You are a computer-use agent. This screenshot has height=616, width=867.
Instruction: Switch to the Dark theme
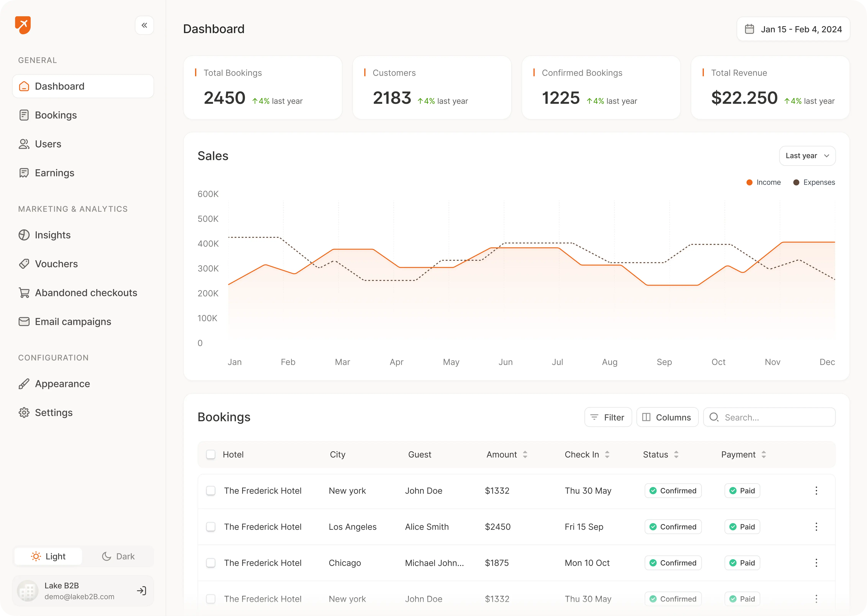[118, 556]
